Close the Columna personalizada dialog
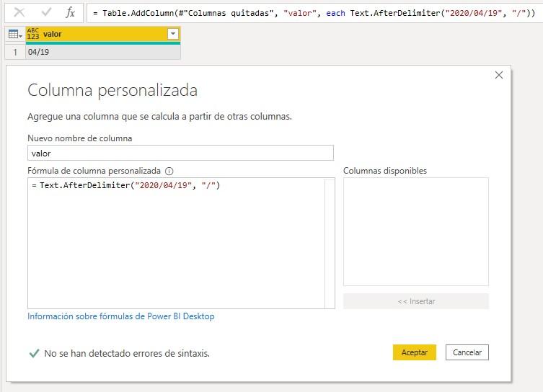Image resolution: width=543 pixels, height=392 pixels. point(499,75)
